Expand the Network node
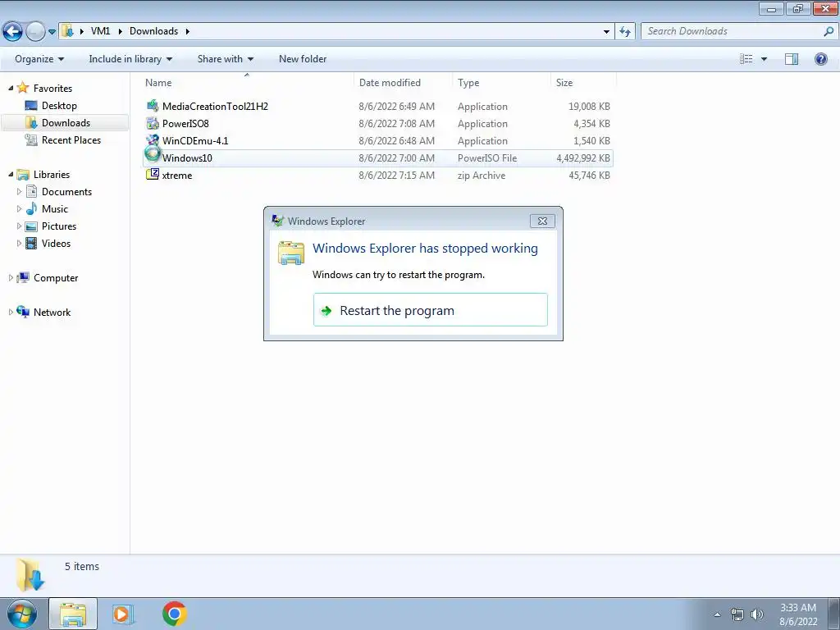This screenshot has height=630, width=840. (11, 312)
